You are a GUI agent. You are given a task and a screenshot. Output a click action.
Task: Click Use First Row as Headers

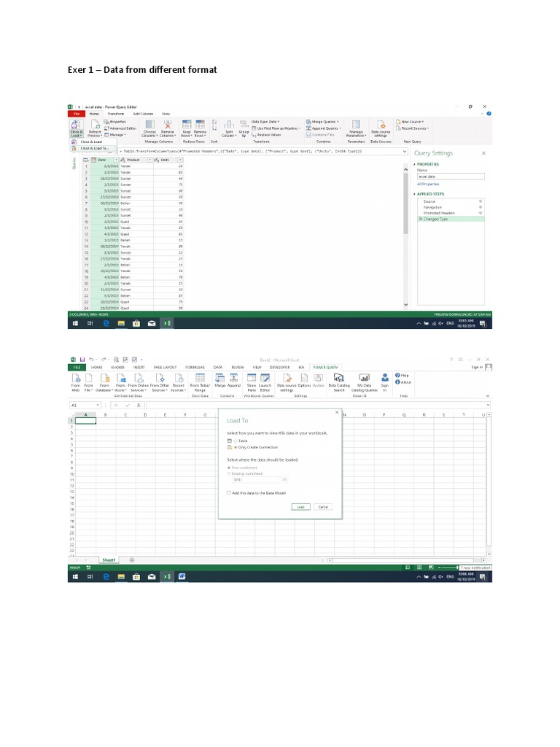point(276,128)
